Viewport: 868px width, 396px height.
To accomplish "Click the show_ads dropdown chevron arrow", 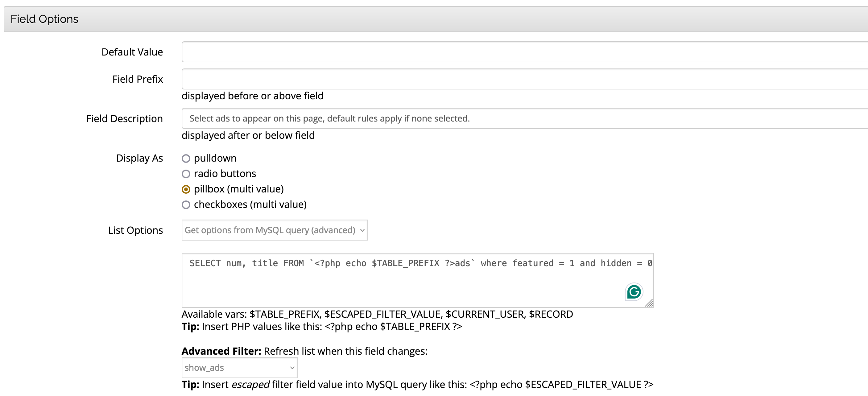I will point(292,368).
